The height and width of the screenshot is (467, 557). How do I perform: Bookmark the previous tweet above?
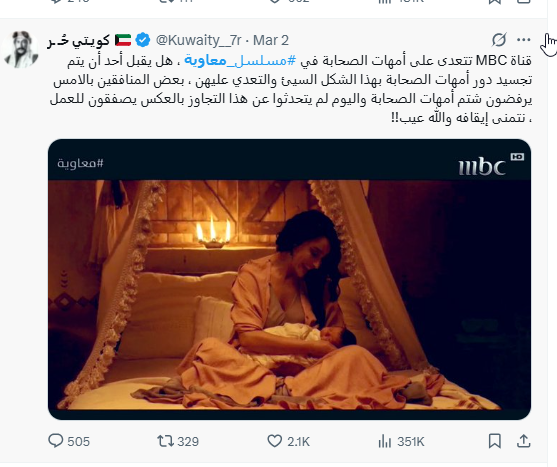click(495, 2)
